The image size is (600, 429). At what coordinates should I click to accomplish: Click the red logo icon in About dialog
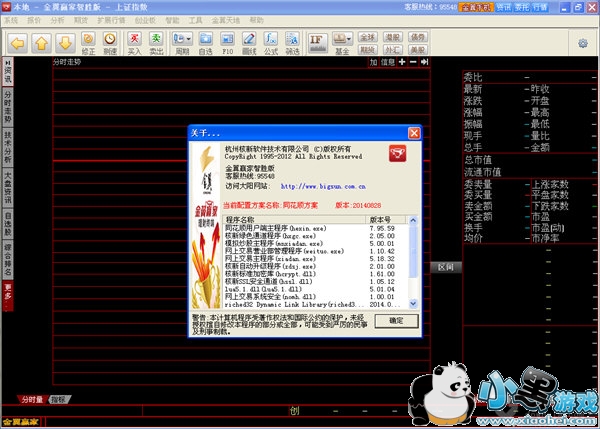[398, 153]
